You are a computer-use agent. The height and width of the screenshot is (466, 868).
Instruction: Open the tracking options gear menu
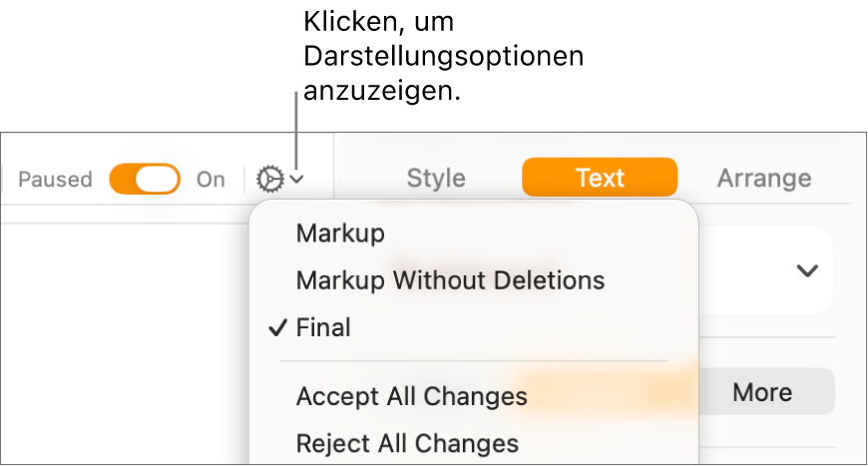coord(269,180)
